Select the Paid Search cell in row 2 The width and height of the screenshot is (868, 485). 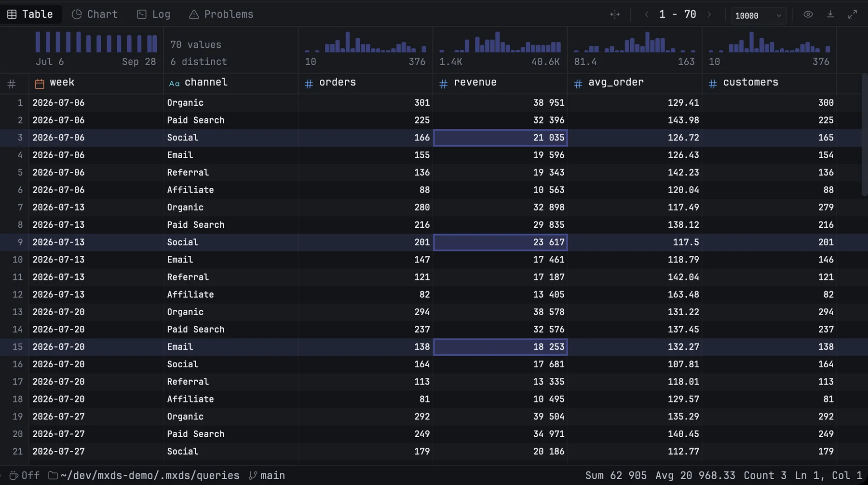231,120
